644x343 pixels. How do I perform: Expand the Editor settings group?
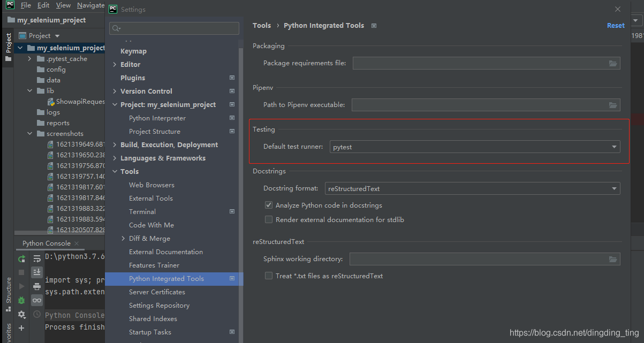click(x=115, y=64)
